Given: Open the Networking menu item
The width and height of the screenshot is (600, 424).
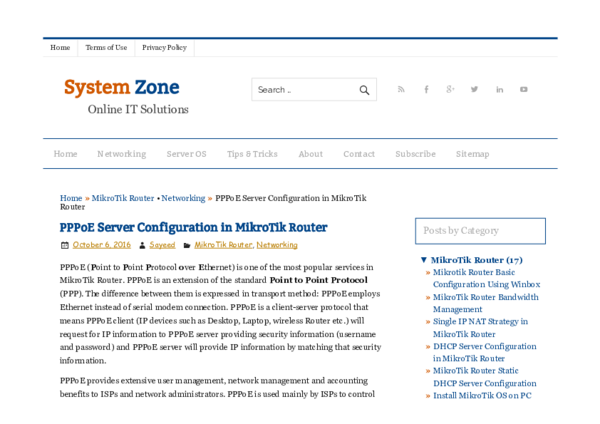Looking at the screenshot, I should click(121, 154).
